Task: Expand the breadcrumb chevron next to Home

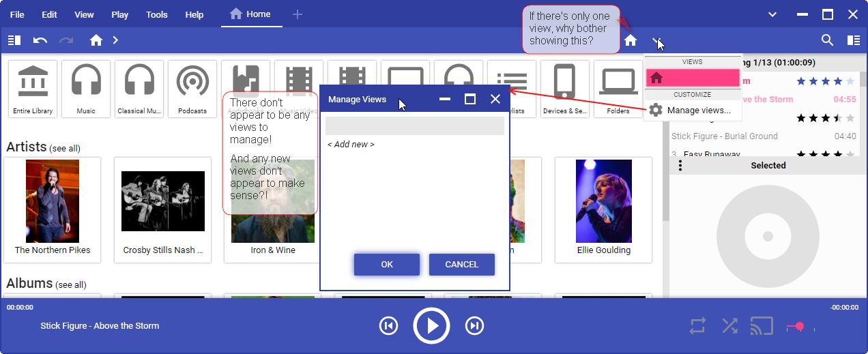Action: pos(115,40)
